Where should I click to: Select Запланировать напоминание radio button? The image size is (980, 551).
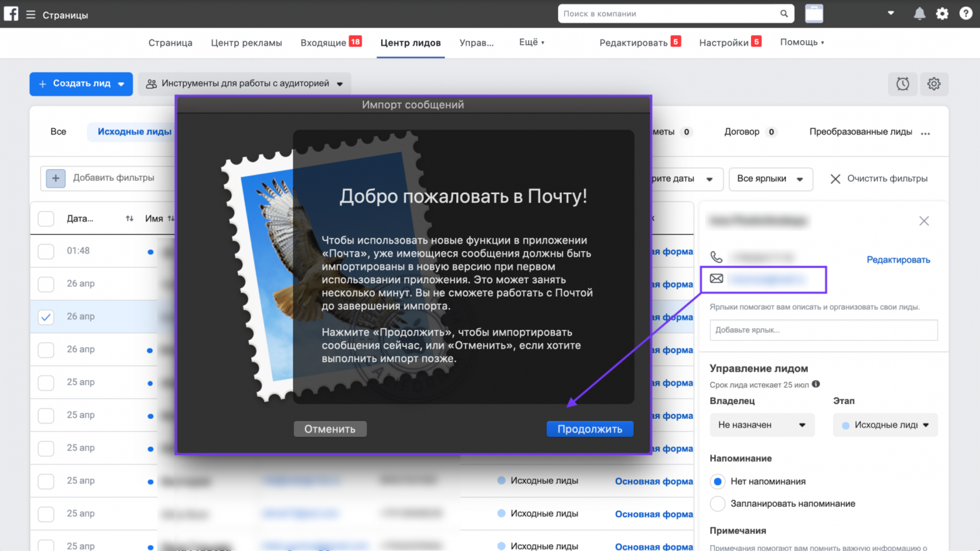(x=717, y=504)
